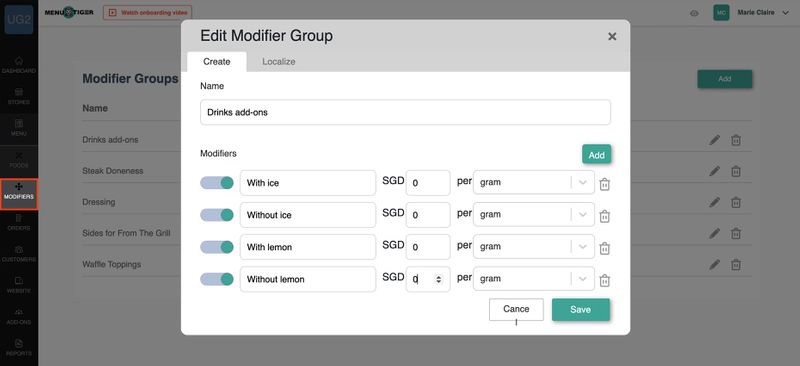This screenshot has width=800, height=366.
Task: Click the SGD price field for With lemon
Action: tap(428, 247)
